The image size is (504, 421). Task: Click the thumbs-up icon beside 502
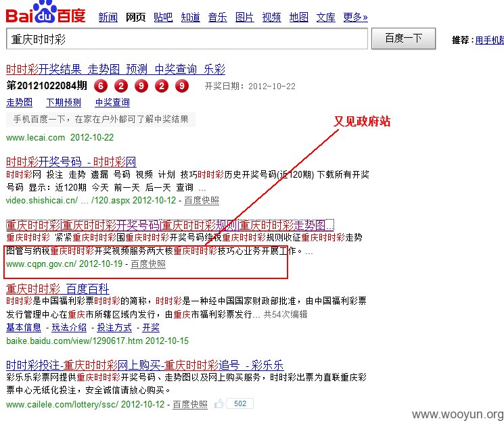tap(219, 403)
